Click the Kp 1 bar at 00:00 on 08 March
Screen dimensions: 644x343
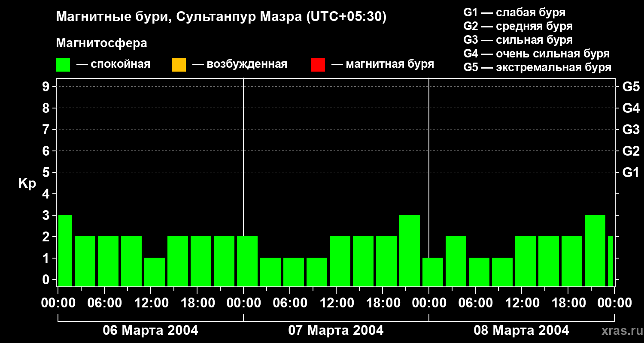point(433,272)
